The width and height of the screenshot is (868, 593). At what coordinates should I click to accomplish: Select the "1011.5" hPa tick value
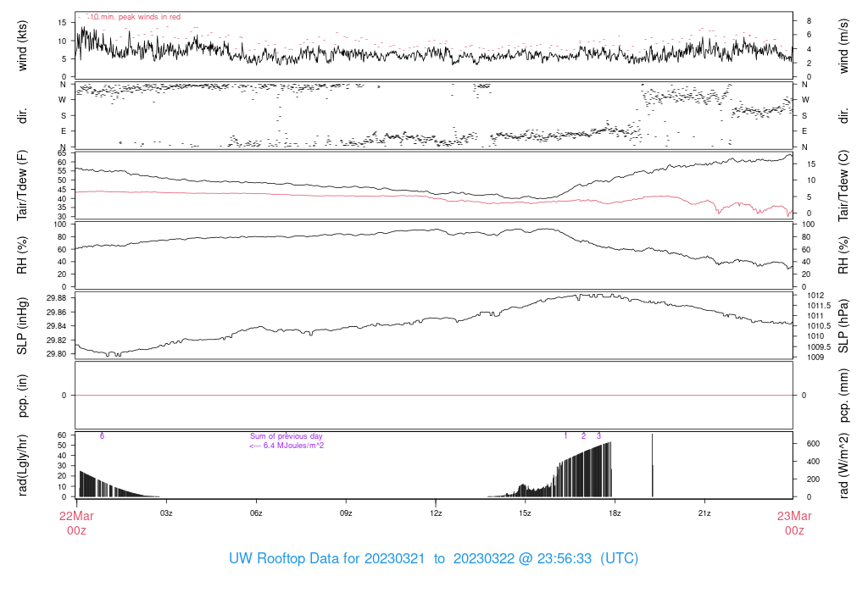click(819, 306)
